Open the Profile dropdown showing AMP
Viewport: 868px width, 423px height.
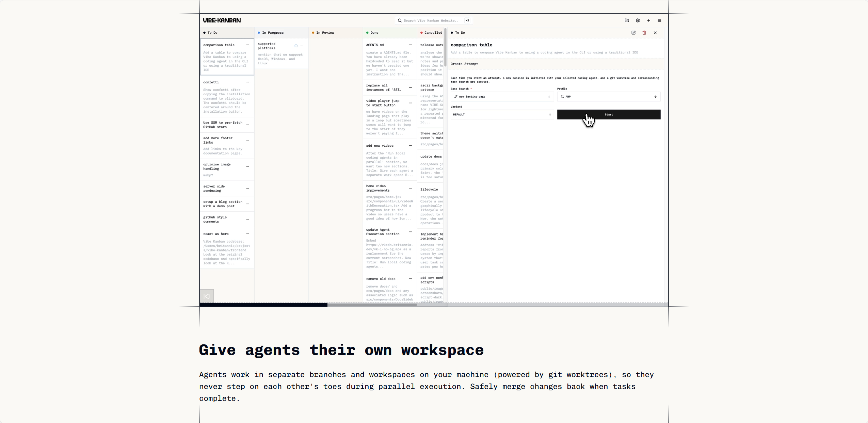[609, 97]
